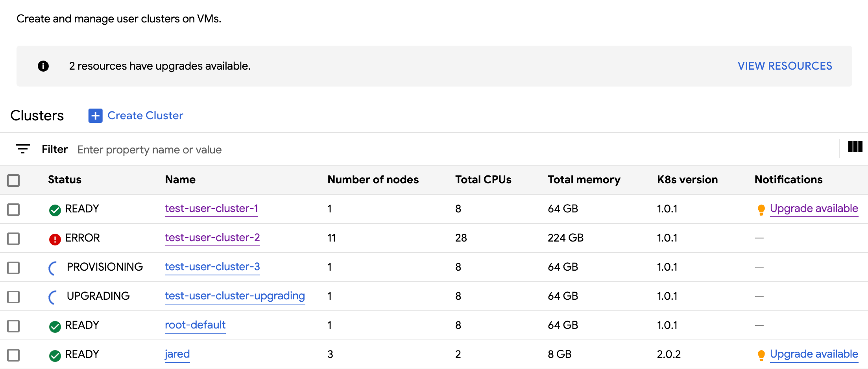Click the info icon in the upgrades banner
Image resolution: width=868 pixels, height=369 pixels.
[43, 66]
